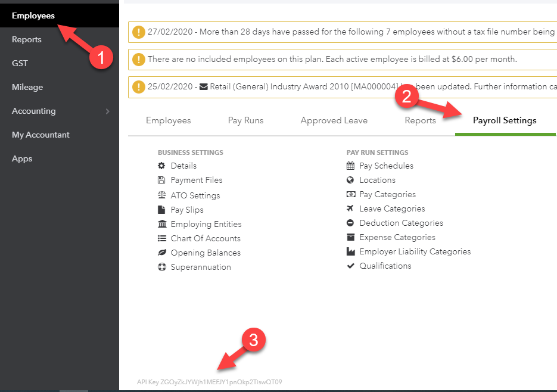Click the Qualifications checkmark icon
This screenshot has height=392, width=557.
click(351, 266)
